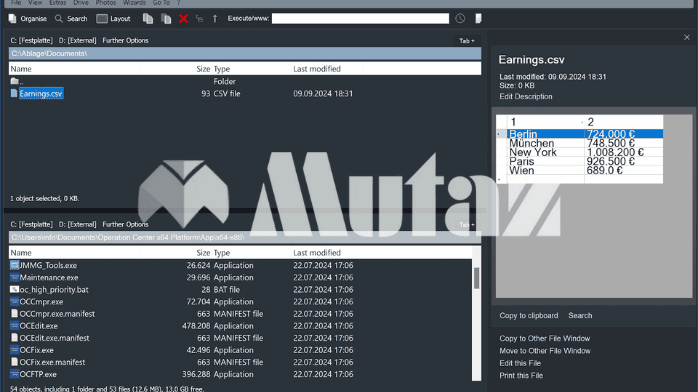698x392 pixels.
Task: Open Further Options in lower pane
Action: pyautogui.click(x=126, y=224)
